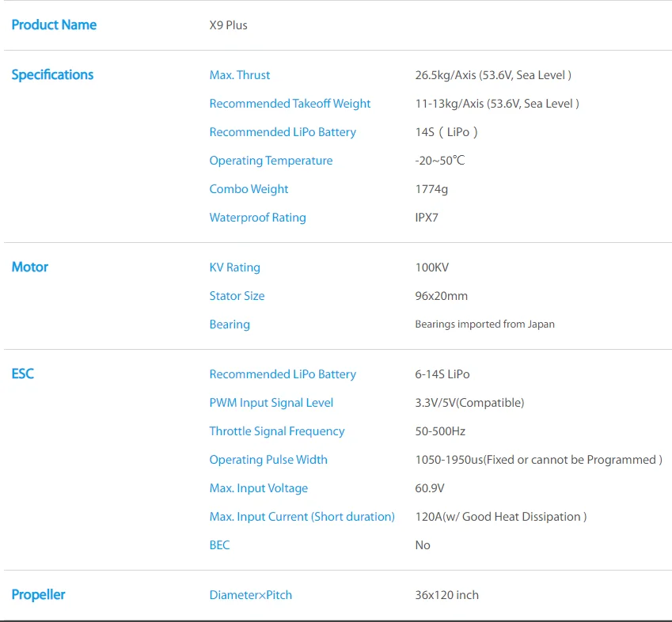Click the Diameter×Pitch label
This screenshot has width=672, height=622.
tap(250, 595)
